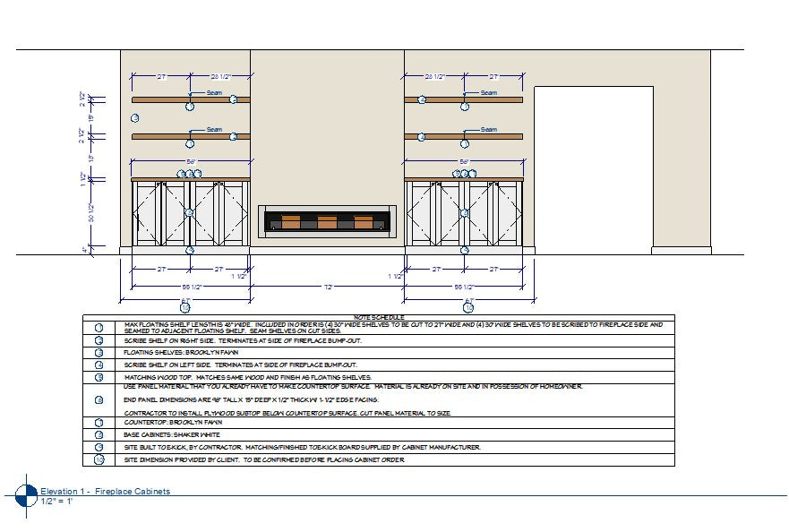The width and height of the screenshot is (789, 532).
Task: Select callout marker centered on left cabinet doors
Action: pos(190,213)
